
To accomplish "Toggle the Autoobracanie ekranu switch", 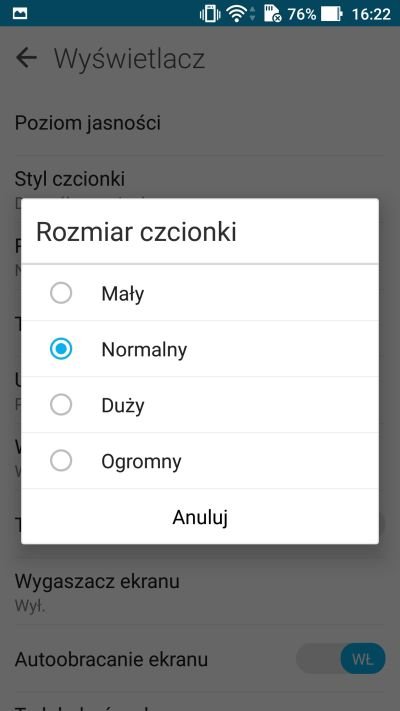I will pyautogui.click(x=341, y=659).
